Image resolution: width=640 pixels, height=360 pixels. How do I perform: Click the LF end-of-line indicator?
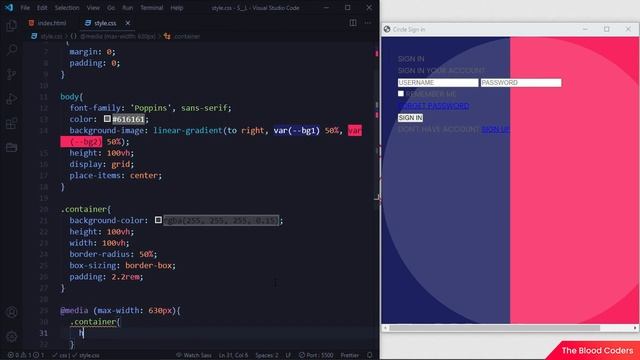click(x=288, y=355)
